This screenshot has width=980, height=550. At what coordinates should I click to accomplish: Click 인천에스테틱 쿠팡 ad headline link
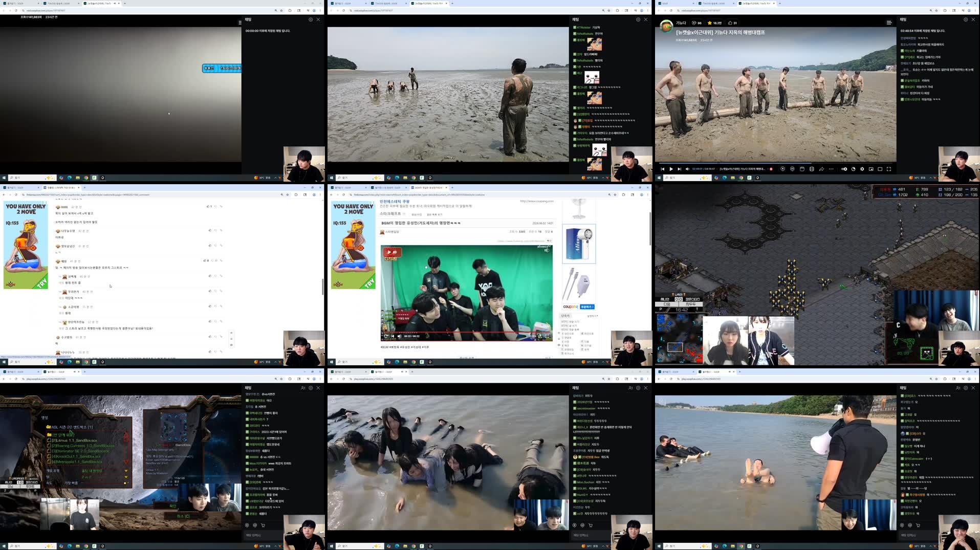click(395, 202)
